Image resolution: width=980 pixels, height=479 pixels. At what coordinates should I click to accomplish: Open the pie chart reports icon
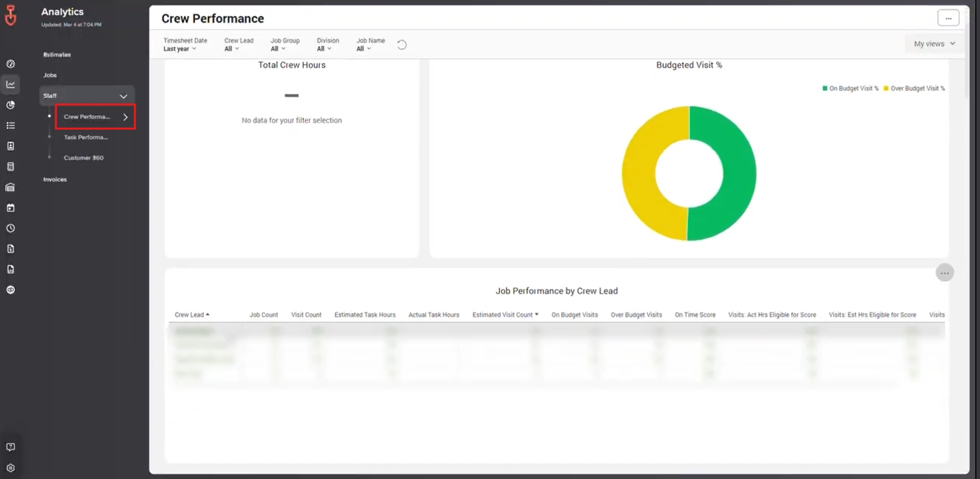tap(10, 105)
